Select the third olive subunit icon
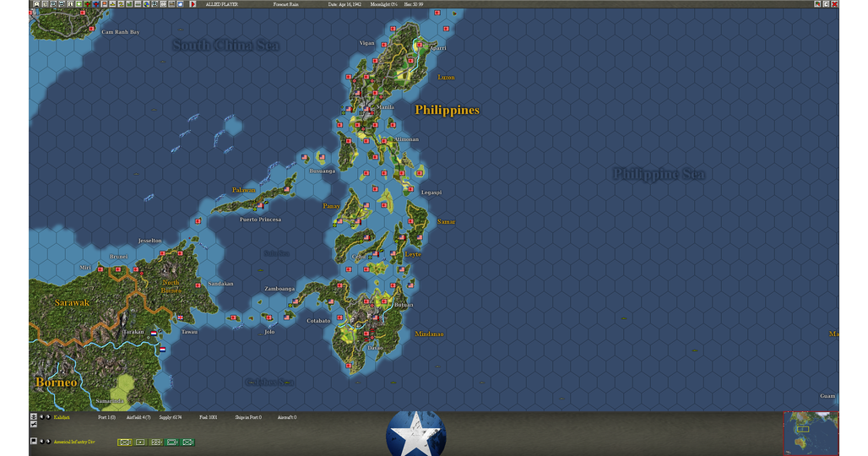 pos(156,442)
